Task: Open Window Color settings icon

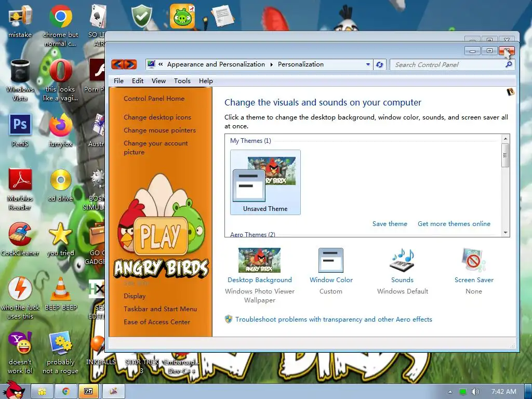Action: (331, 260)
